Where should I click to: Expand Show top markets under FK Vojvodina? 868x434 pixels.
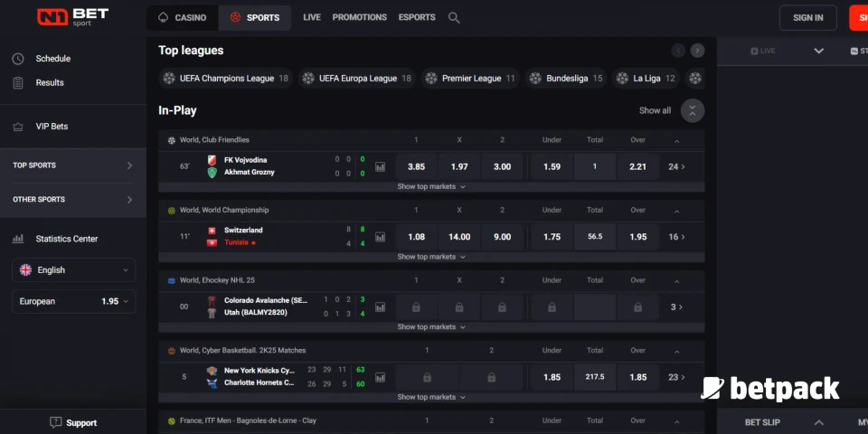(x=431, y=186)
